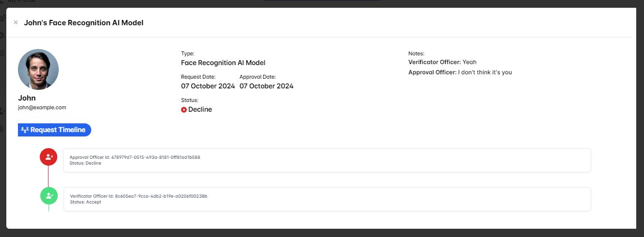Screen dimensions: 644x237
Task: Click John's profile photo
Action: tap(38, 69)
